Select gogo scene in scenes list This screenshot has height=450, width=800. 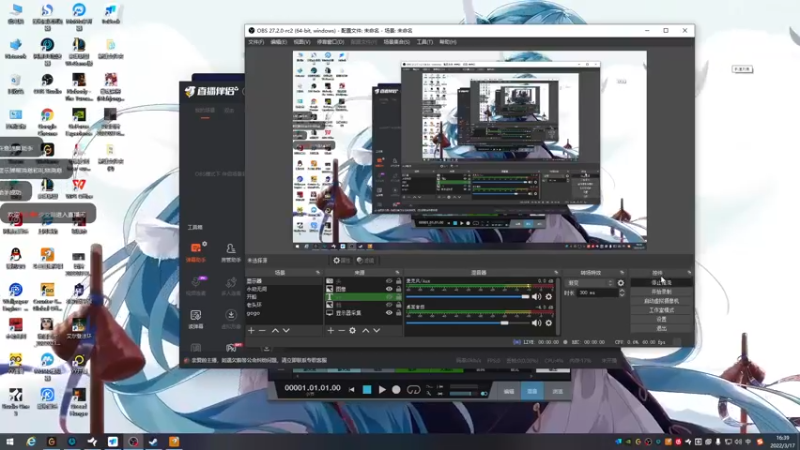tap(284, 313)
